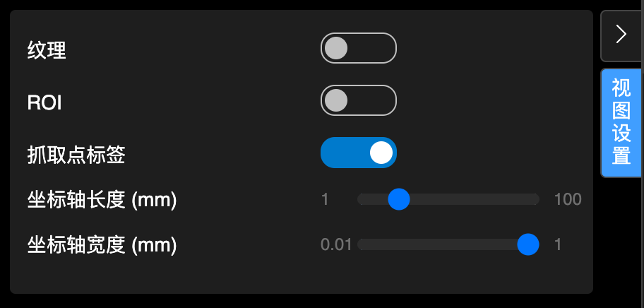This screenshot has height=308, width=644.
Task: Enable the 纹理 toggle switch
Action: click(359, 49)
